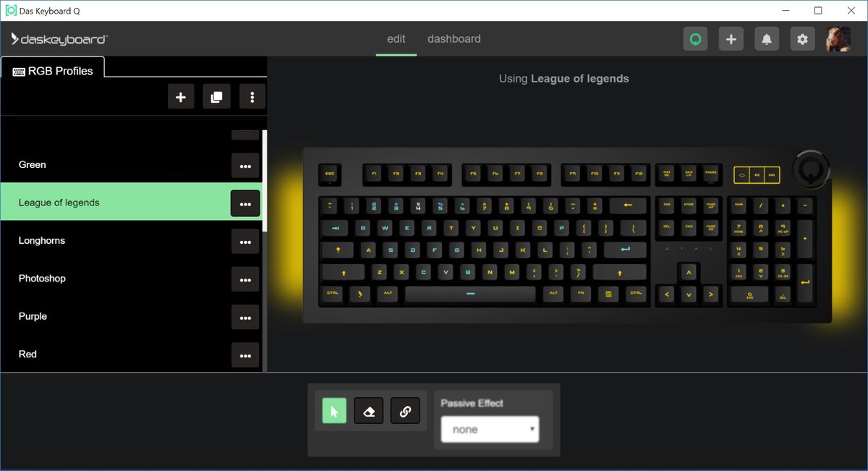Open the settings gear
Screen dimensions: 868x471
pos(802,39)
